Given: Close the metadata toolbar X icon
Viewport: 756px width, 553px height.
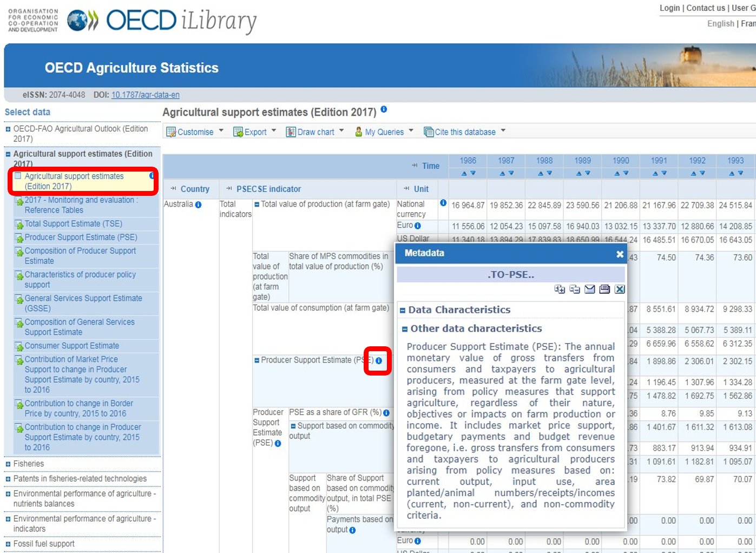Looking at the screenshot, I should (x=620, y=289).
